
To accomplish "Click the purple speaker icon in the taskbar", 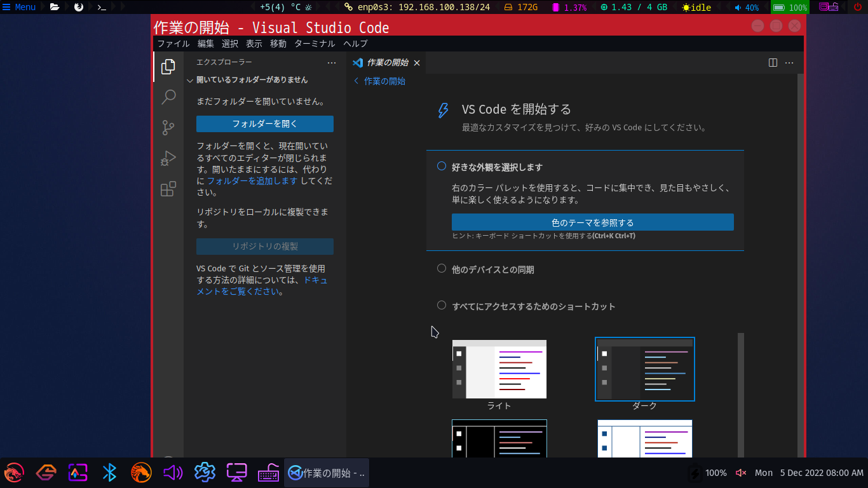I will [173, 473].
